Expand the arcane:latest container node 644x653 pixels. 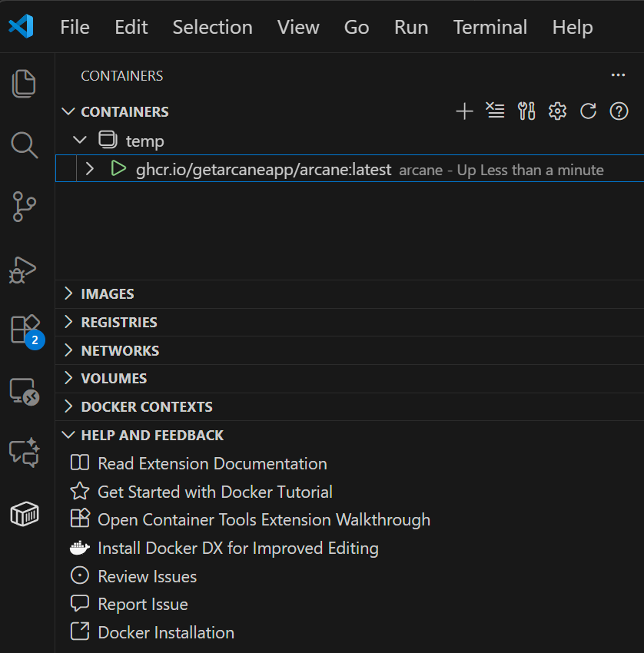pyautogui.click(x=90, y=169)
